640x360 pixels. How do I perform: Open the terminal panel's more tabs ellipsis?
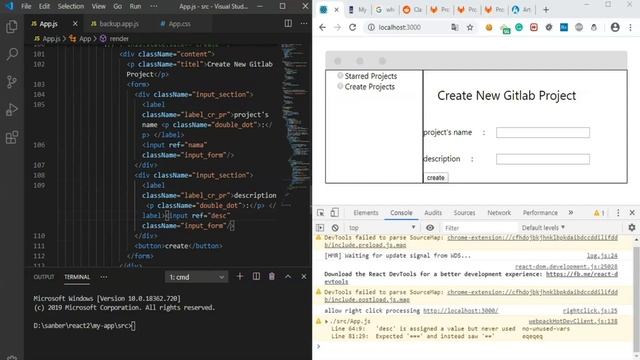104,277
